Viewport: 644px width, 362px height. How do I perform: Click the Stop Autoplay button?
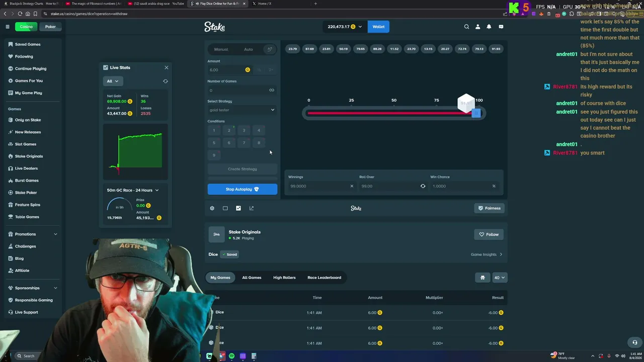[242, 189]
